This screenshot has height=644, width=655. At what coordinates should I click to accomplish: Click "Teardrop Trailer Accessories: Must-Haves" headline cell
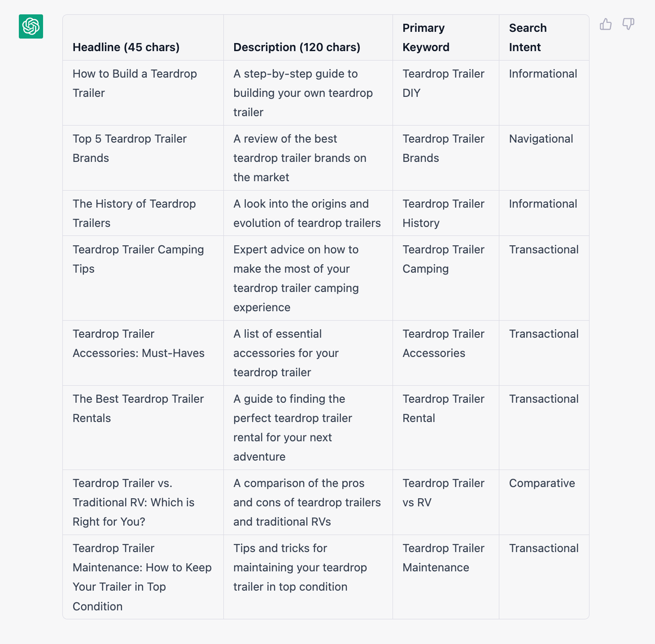(138, 344)
